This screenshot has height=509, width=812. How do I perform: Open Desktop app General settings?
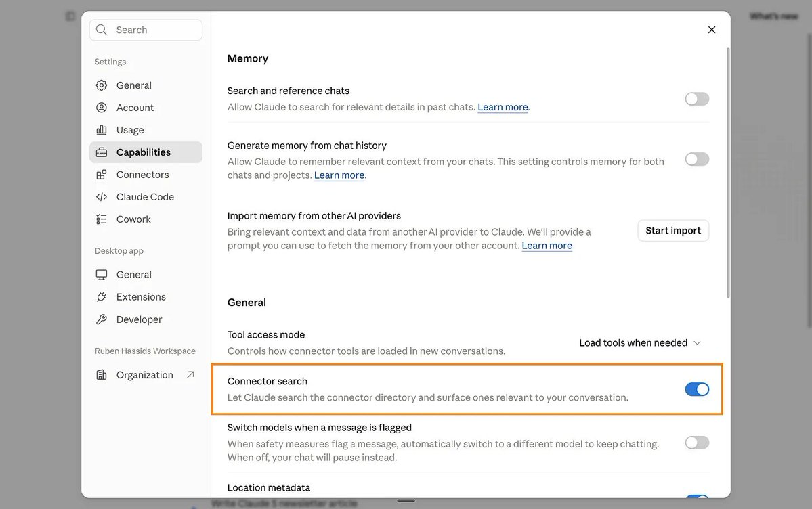click(x=146, y=274)
